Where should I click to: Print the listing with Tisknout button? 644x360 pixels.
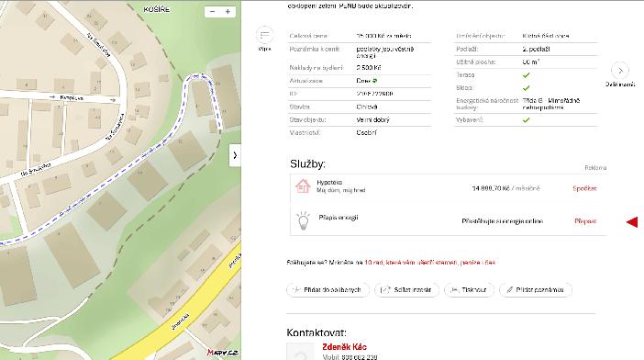[469, 289]
